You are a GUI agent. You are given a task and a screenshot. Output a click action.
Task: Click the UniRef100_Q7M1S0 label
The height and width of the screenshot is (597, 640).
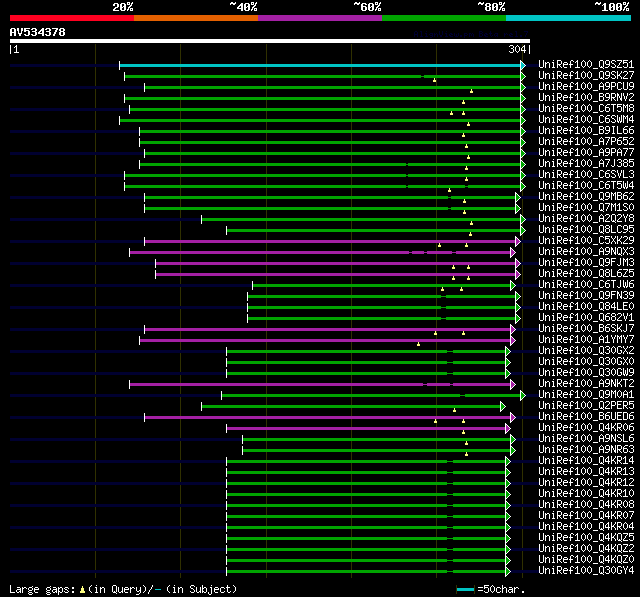coord(586,208)
